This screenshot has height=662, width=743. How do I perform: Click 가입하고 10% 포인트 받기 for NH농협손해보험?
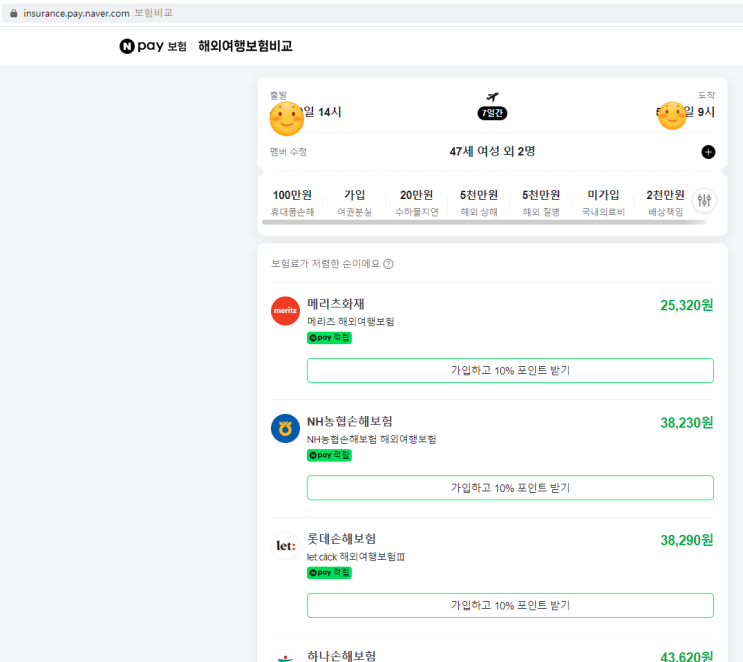pos(510,488)
